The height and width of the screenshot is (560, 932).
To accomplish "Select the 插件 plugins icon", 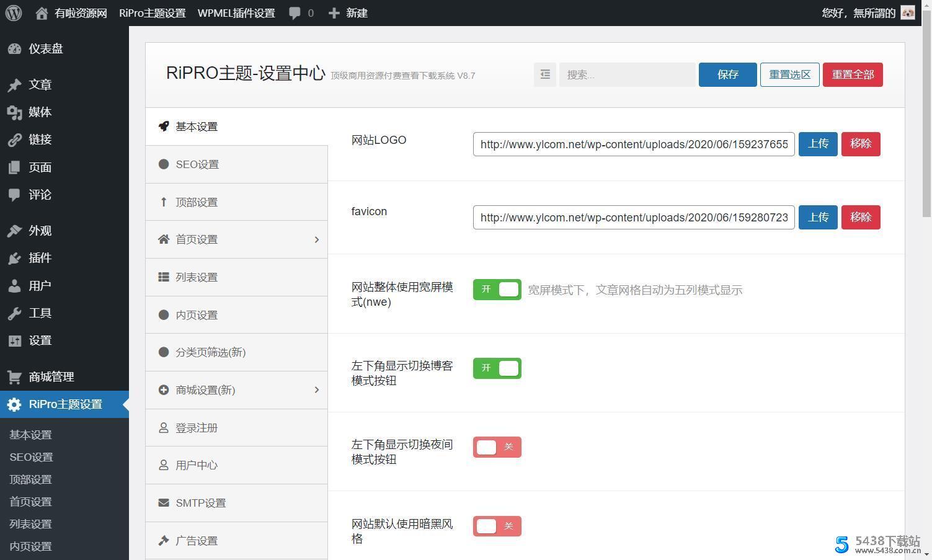I will [x=15, y=258].
